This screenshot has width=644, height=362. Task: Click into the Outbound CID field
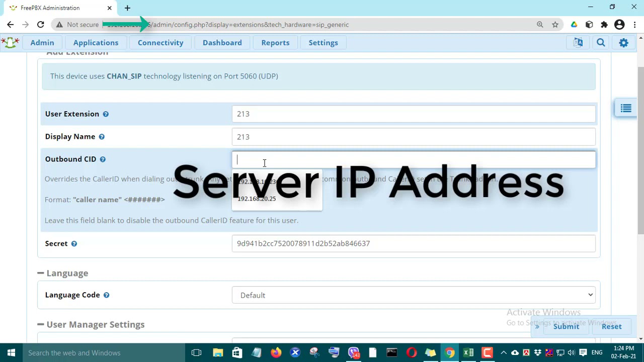click(x=414, y=160)
